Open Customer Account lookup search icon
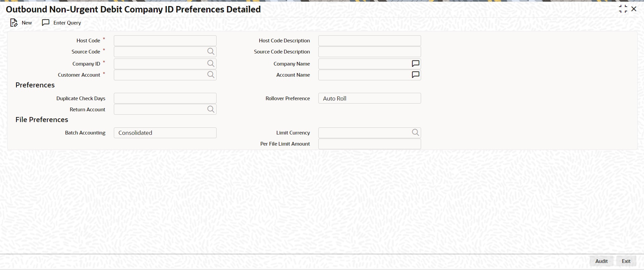The height and width of the screenshot is (270, 644). pos(211,75)
